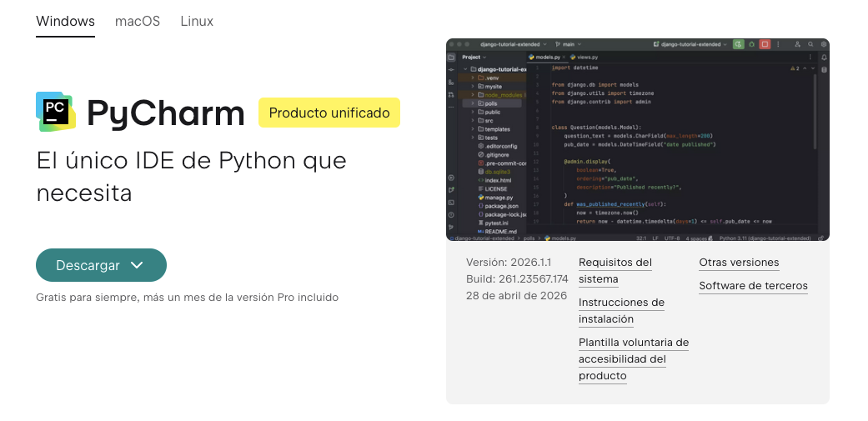
Task: Open Requisitos del sistema link
Action: [x=615, y=271]
